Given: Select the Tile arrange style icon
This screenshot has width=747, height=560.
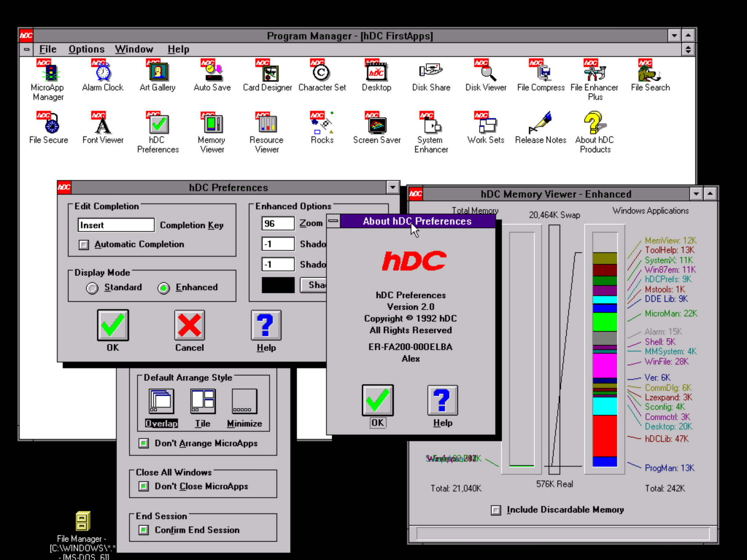Looking at the screenshot, I should pyautogui.click(x=203, y=401).
